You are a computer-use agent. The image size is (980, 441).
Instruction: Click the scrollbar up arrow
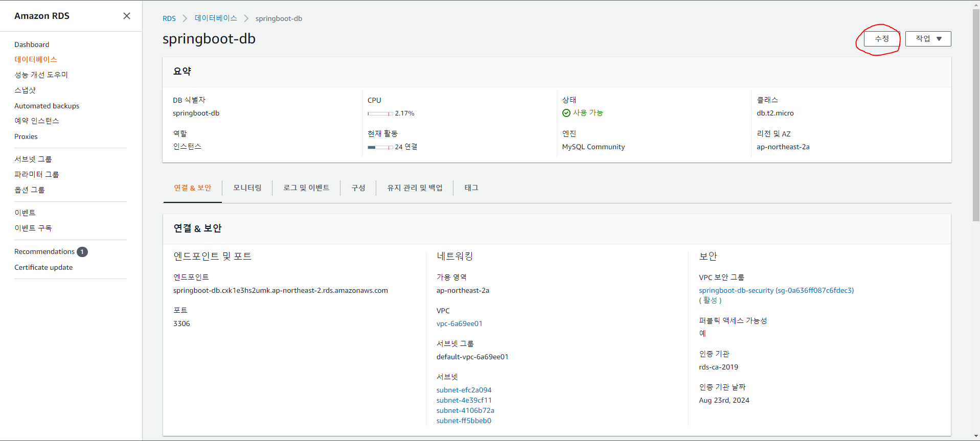[x=976, y=4]
